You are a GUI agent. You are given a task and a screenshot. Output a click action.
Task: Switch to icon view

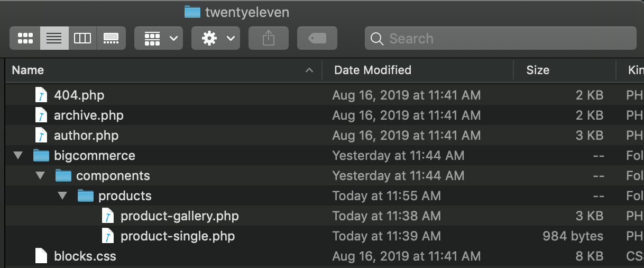tap(25, 38)
